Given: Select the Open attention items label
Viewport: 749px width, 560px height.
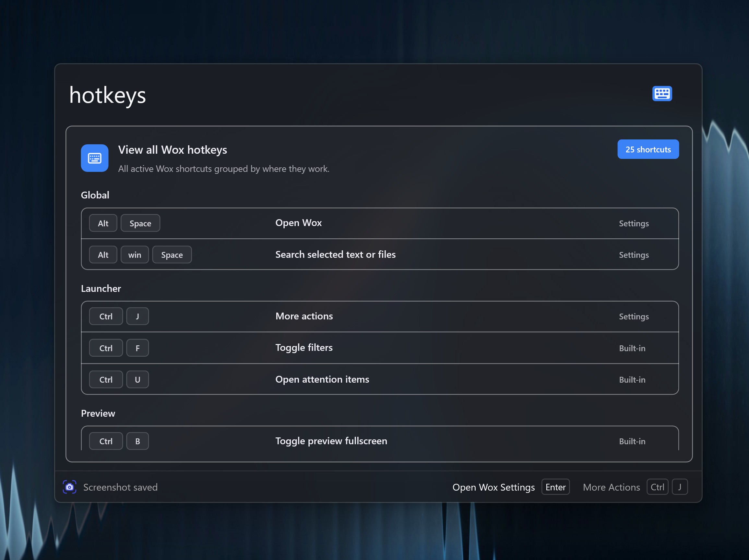Looking at the screenshot, I should click(322, 379).
